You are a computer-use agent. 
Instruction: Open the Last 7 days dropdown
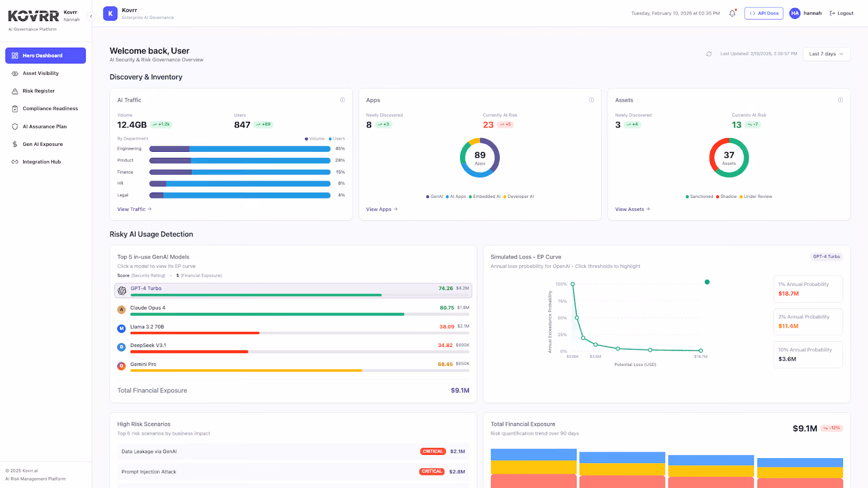tap(826, 54)
